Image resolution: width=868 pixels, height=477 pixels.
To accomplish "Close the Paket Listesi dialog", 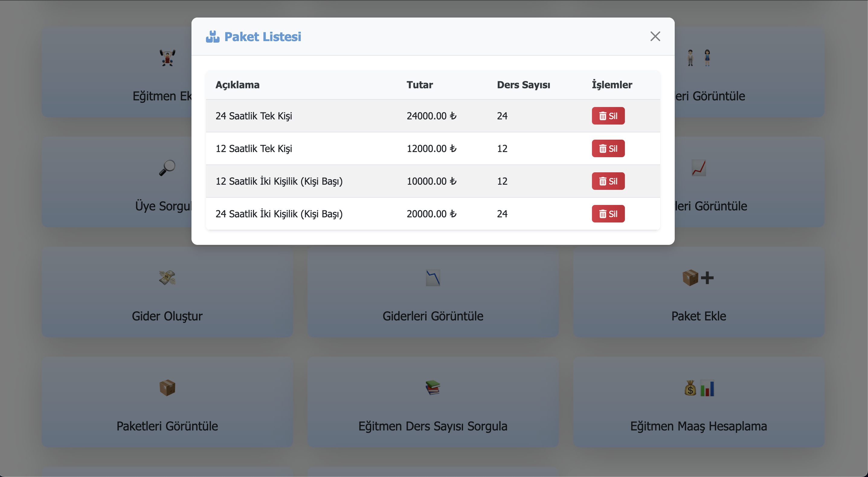I will (x=655, y=37).
